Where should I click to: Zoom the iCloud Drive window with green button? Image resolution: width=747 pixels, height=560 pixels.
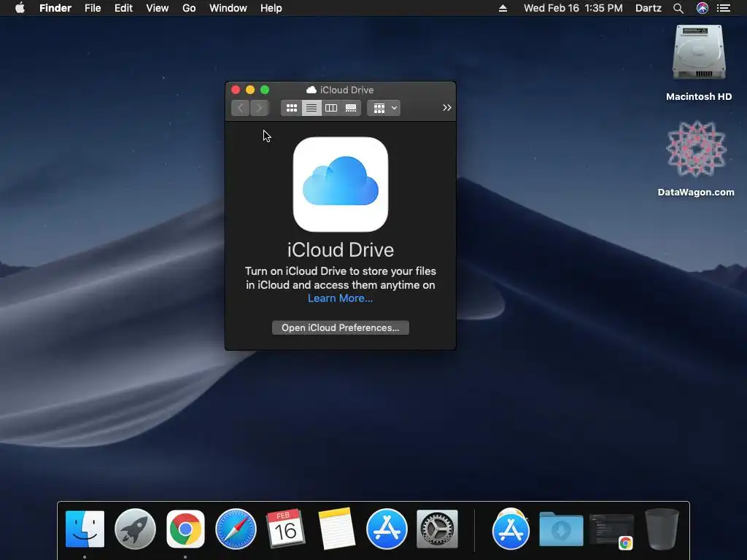[x=265, y=90]
